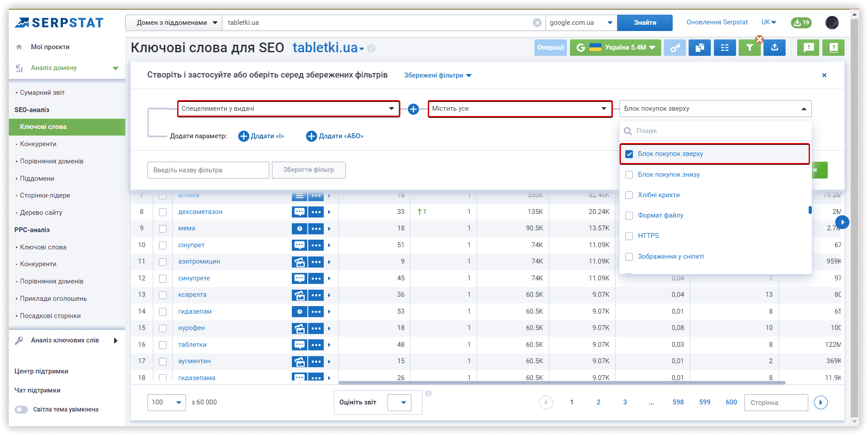Click the plus icon between filter dropdowns

[x=413, y=109]
